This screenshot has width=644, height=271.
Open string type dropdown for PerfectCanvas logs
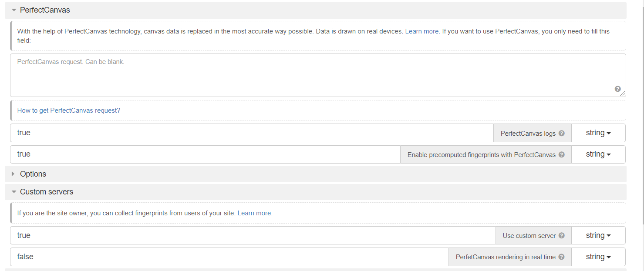(x=598, y=133)
